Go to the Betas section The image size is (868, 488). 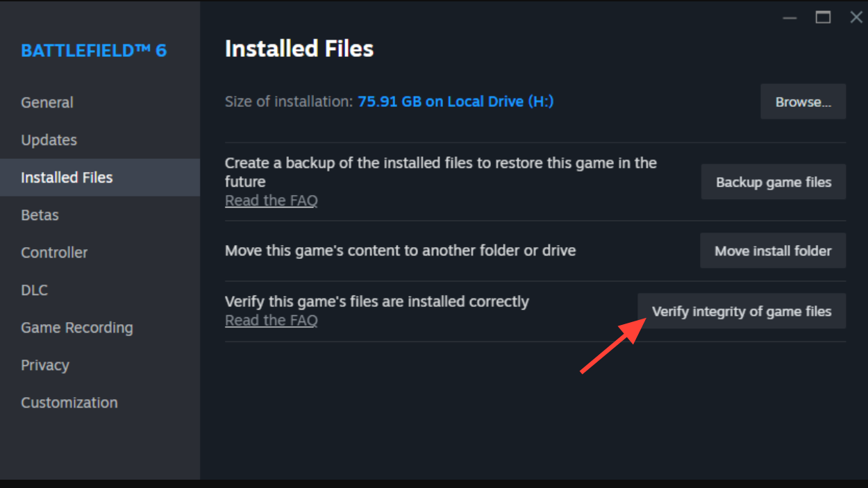pos(40,215)
